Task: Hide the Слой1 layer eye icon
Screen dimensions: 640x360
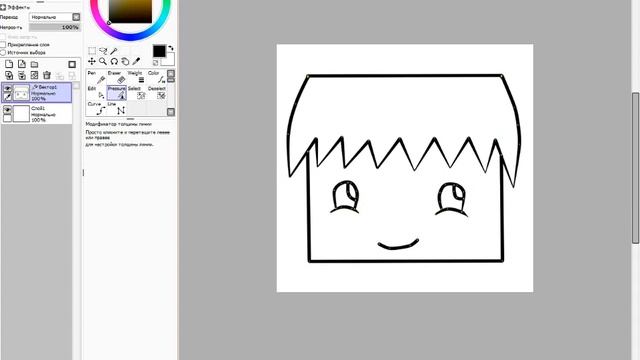Action: click(7, 109)
